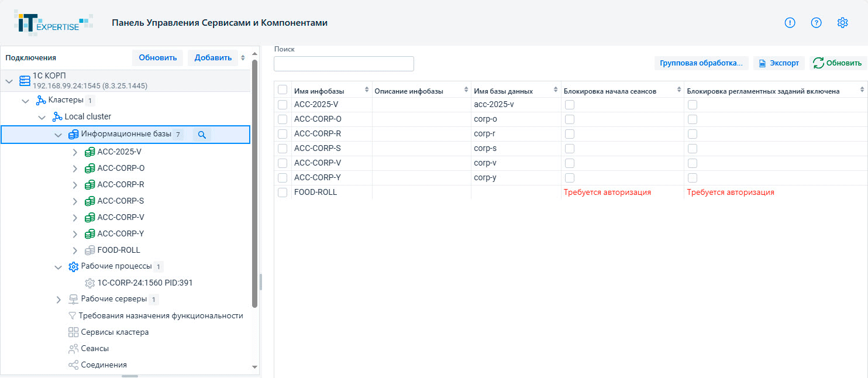
Task: Open the help question mark icon
Action: click(817, 23)
